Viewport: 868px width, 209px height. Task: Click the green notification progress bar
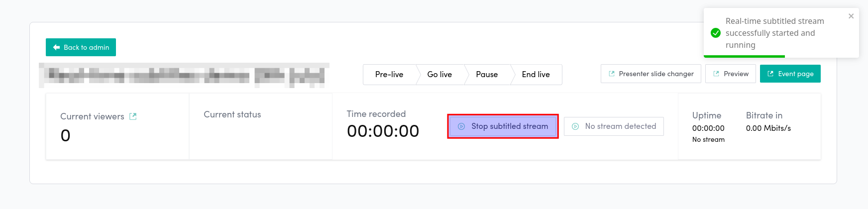(744, 56)
